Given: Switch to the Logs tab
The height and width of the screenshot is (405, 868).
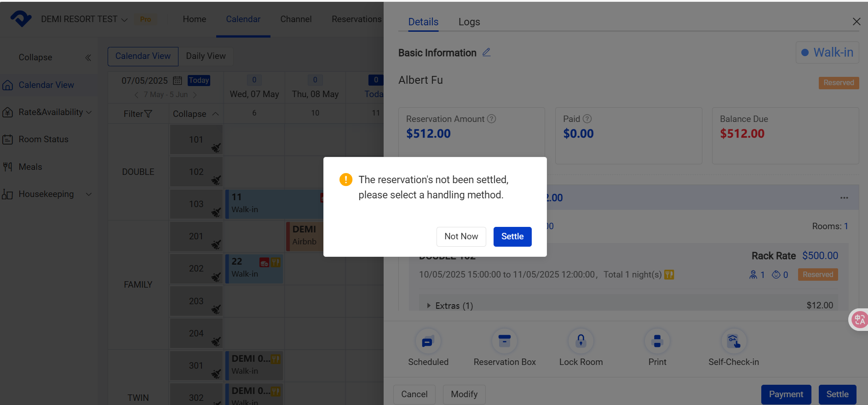Looking at the screenshot, I should [x=469, y=22].
